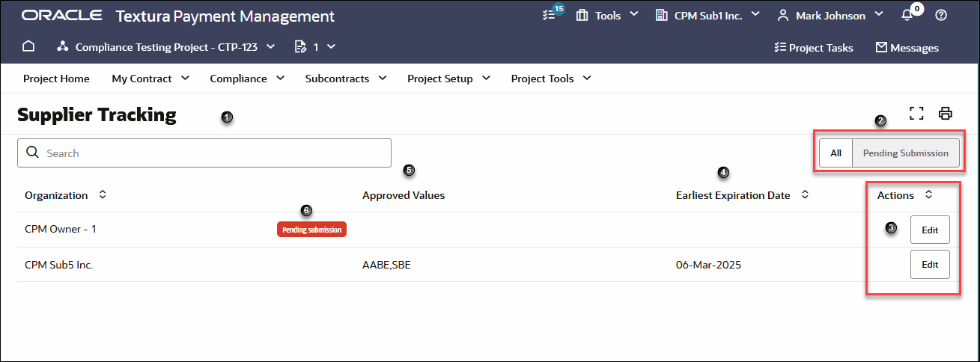Edit CPM Owner - 1 row
Viewport: 980px width, 362px height.
(x=930, y=230)
